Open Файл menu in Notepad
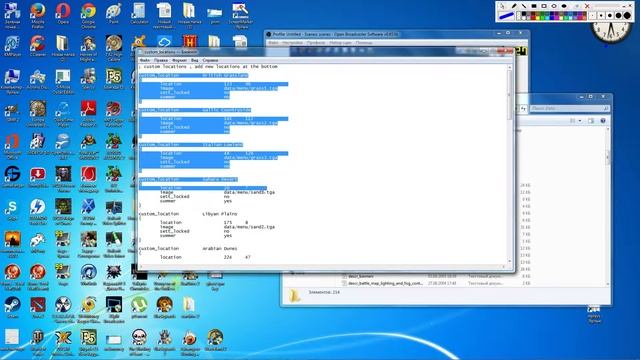Screen dimensions: 640x360 coord(144,60)
